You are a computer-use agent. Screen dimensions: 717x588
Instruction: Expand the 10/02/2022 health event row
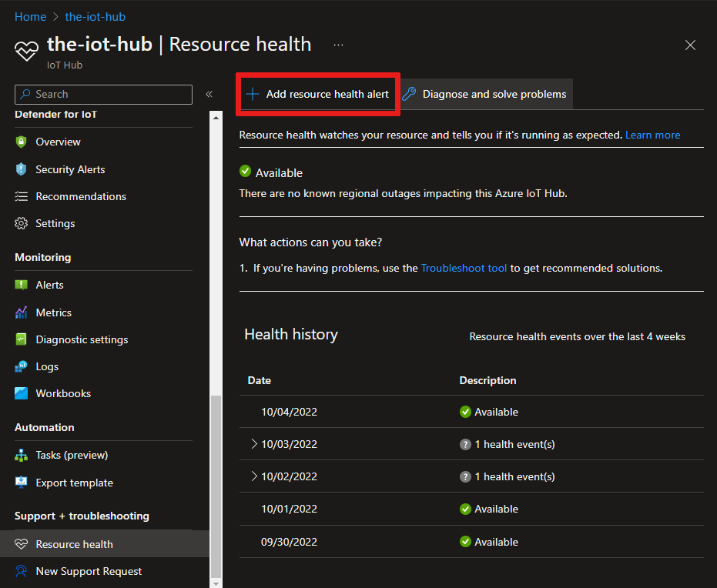coord(254,476)
